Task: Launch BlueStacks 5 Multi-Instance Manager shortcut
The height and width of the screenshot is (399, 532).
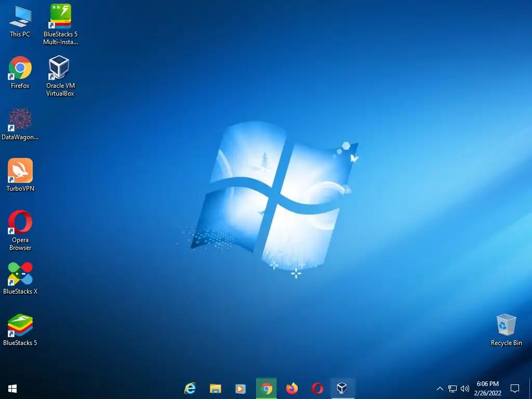Action: pyautogui.click(x=60, y=24)
